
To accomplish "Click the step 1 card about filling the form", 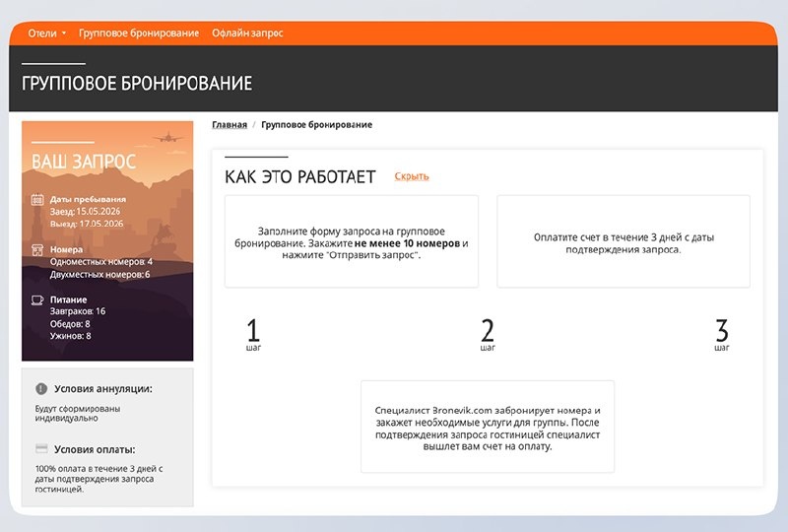I will coord(352,241).
